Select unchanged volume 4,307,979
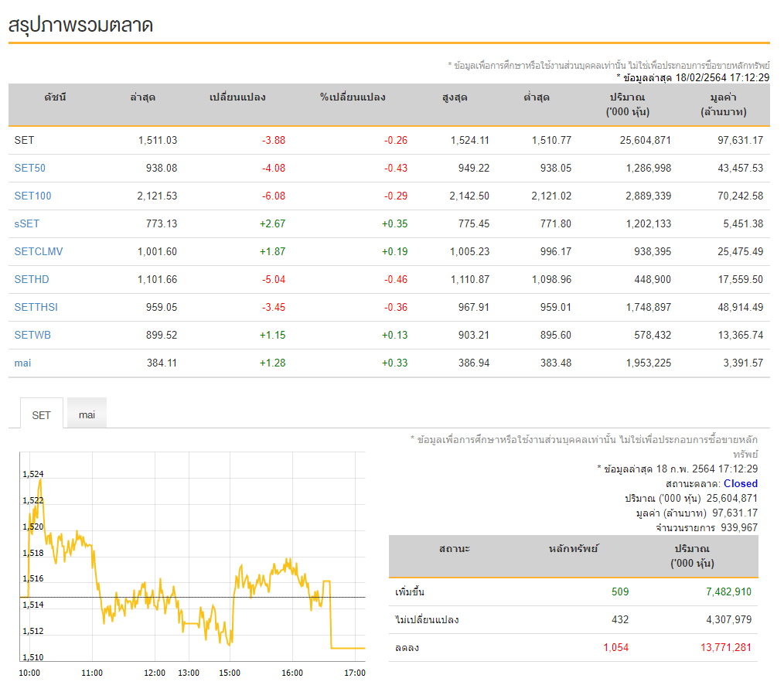784x692 pixels. coord(728,619)
